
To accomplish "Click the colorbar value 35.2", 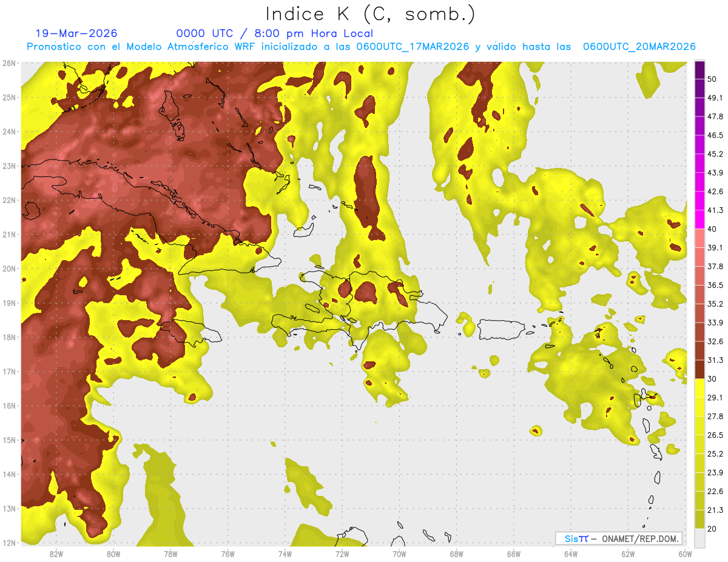I will (715, 304).
